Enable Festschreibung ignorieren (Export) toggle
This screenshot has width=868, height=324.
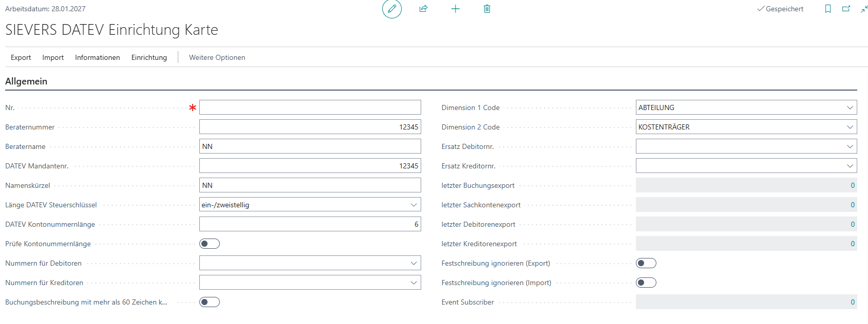click(x=646, y=263)
